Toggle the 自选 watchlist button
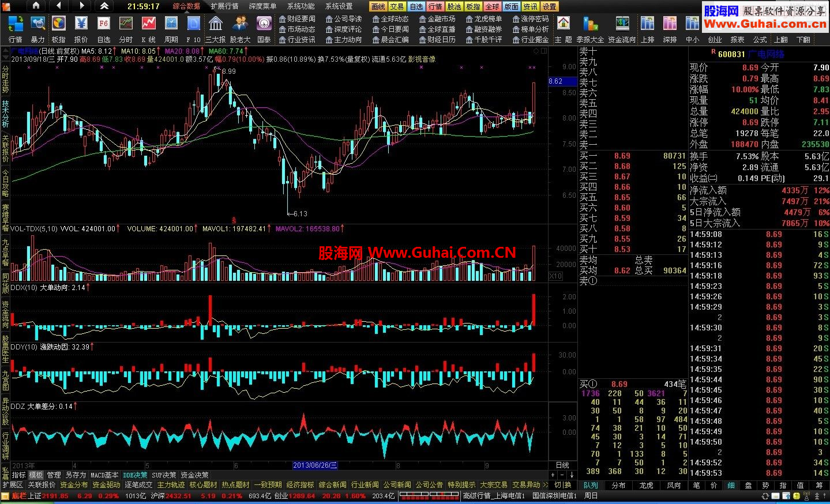830x504 pixels. pos(416,6)
